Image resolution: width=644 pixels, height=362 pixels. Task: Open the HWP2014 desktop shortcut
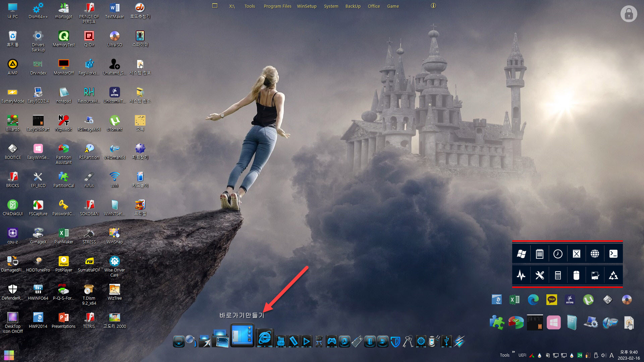pos(38,320)
